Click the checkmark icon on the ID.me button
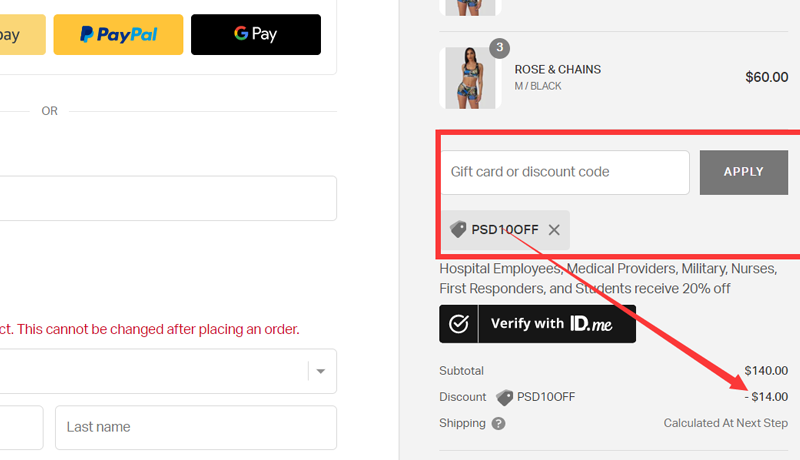Image resolution: width=800 pixels, height=460 pixels. [459, 324]
